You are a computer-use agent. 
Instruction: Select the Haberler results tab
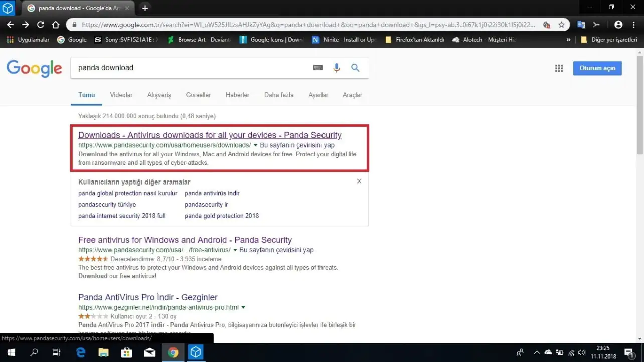(x=237, y=95)
